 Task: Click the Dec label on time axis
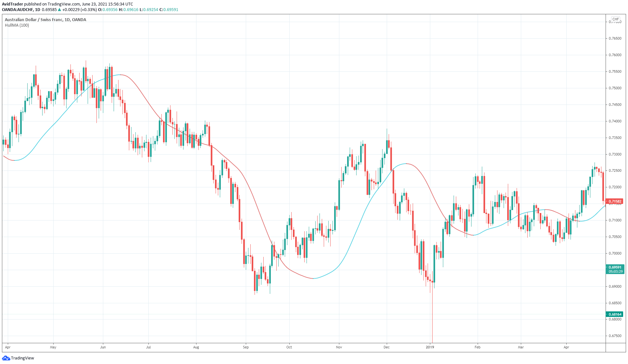pos(386,347)
